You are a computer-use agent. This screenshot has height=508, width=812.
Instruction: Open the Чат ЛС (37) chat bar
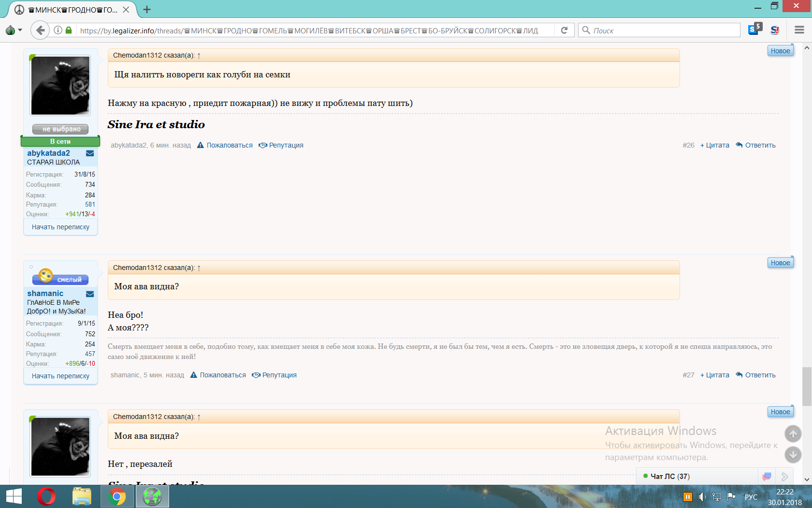pos(669,477)
